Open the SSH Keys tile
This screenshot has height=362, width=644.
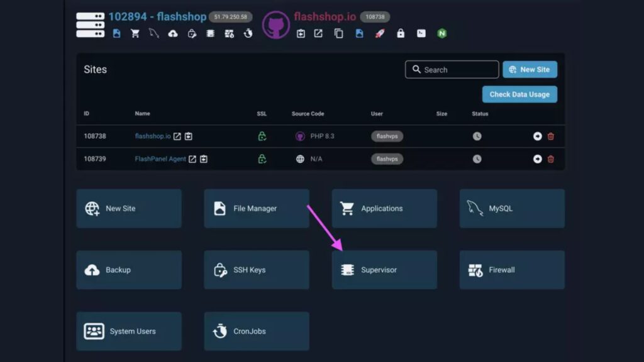click(257, 270)
